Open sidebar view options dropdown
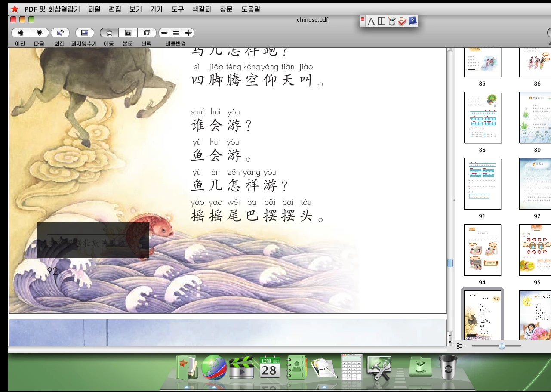Image resolution: width=551 pixels, height=392 pixels. (461, 346)
